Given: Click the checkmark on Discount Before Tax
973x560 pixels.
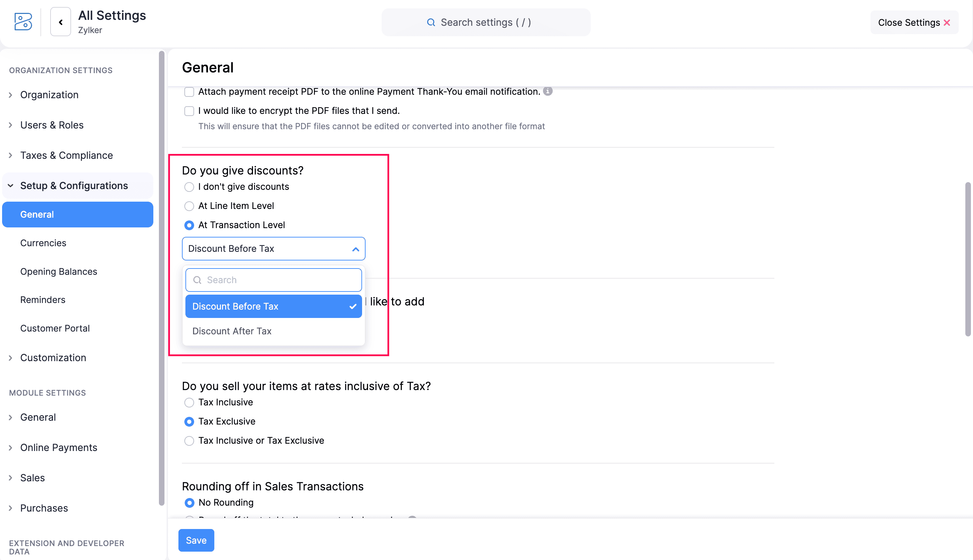Looking at the screenshot, I should pyautogui.click(x=353, y=306).
